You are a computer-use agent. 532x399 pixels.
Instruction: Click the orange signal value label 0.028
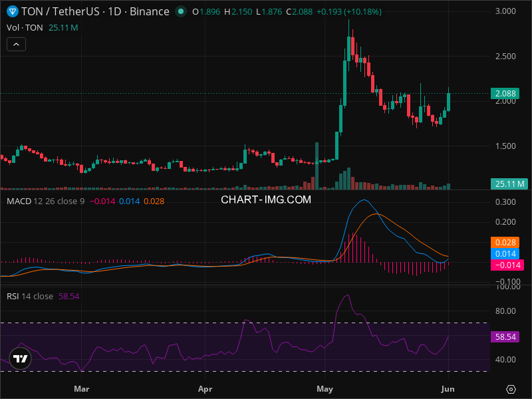[x=505, y=242]
